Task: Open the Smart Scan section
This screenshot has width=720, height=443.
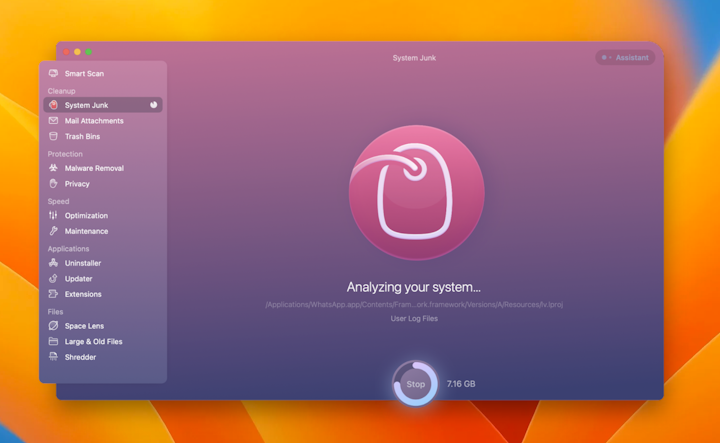Action: click(x=103, y=73)
